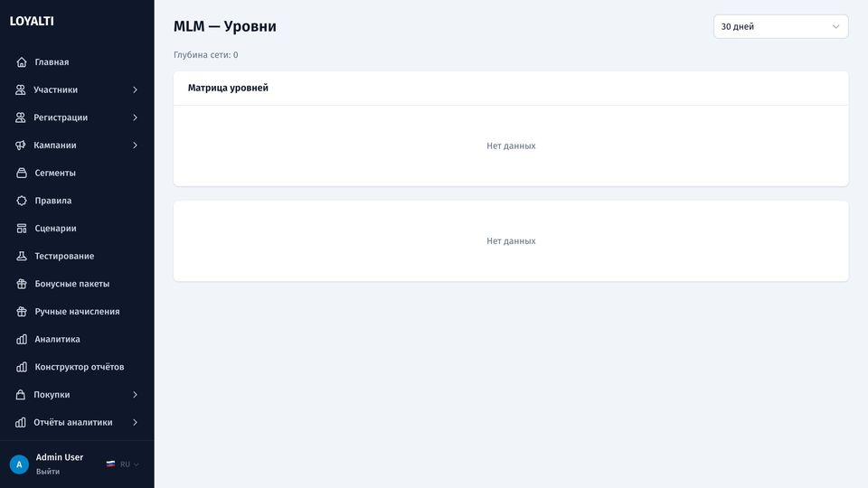Click the Покупки shopping bag icon

point(21,395)
